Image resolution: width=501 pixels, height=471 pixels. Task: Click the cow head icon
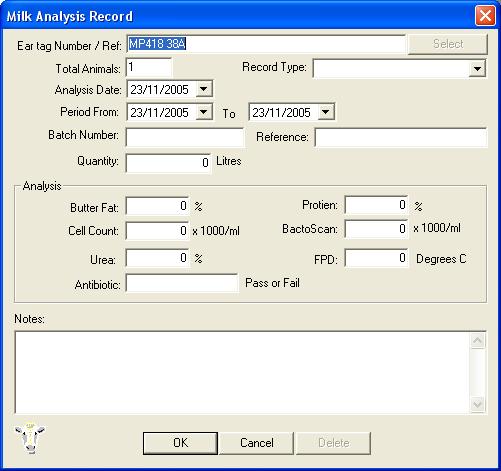point(30,438)
